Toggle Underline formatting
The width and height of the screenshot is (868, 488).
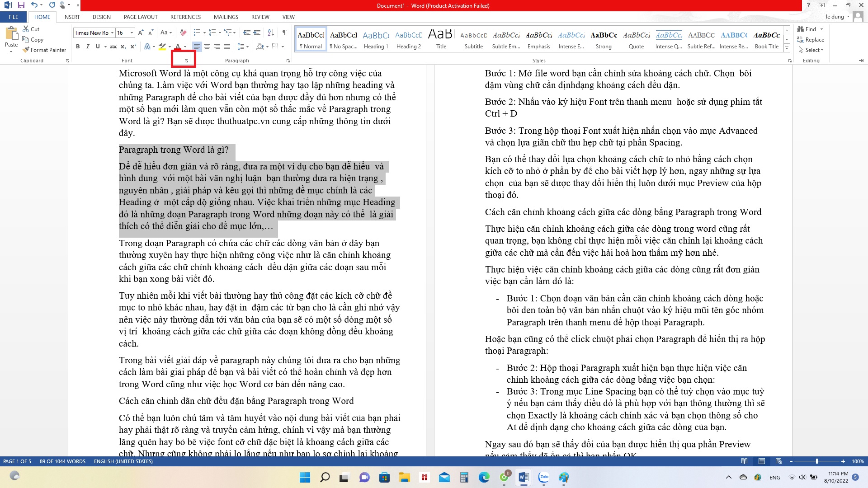point(98,46)
